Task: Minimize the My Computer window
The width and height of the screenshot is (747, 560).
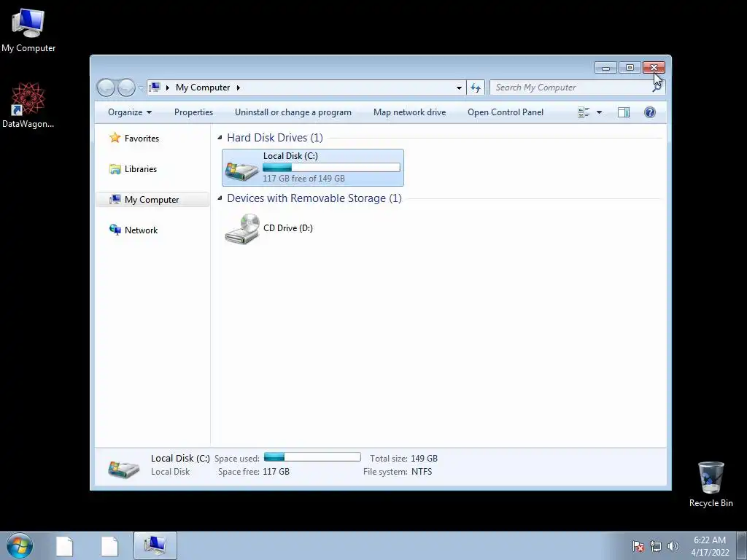Action: point(605,68)
